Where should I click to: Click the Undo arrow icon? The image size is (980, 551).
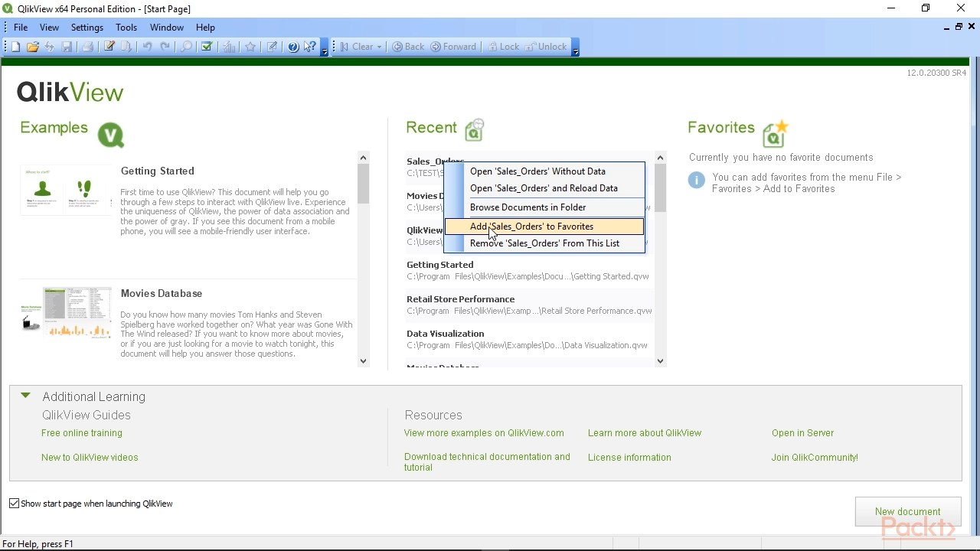click(x=147, y=47)
